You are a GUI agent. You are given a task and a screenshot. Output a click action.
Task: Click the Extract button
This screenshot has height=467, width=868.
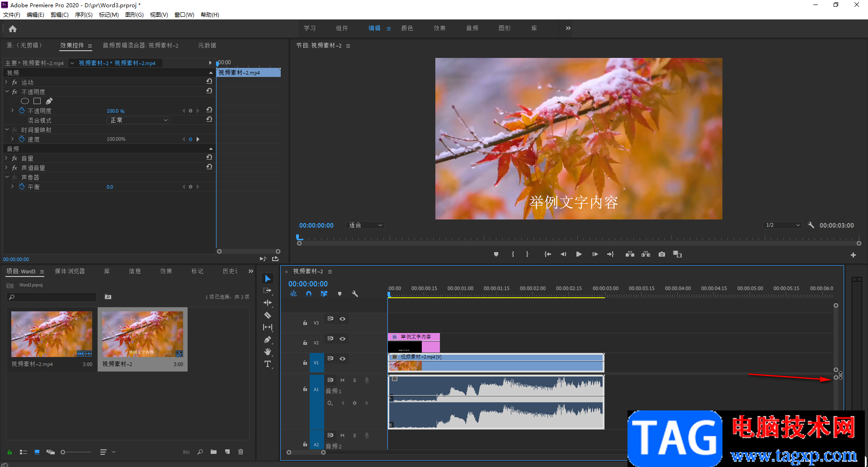646,254
